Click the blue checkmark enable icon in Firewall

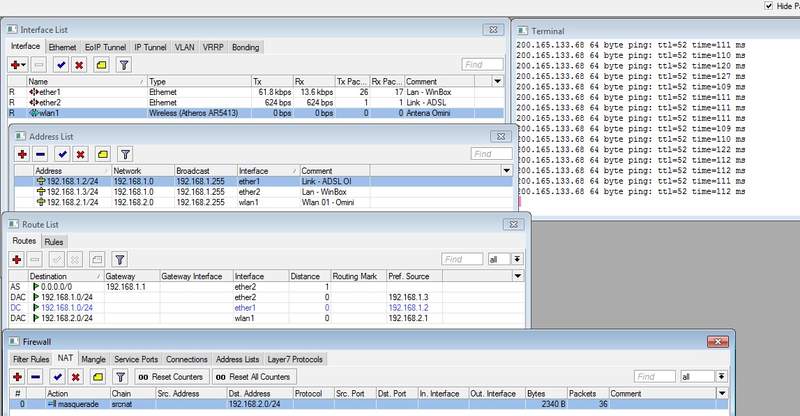point(57,377)
